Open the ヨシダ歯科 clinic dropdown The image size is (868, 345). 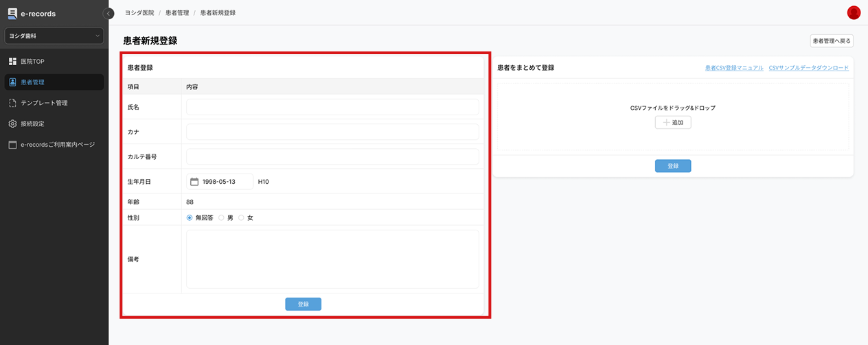54,36
